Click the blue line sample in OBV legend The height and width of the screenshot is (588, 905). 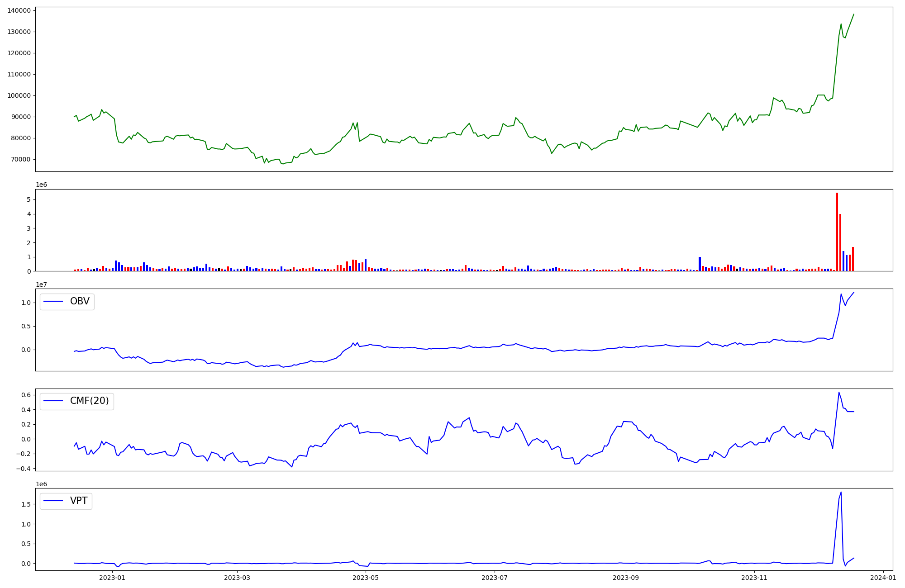[53, 301]
